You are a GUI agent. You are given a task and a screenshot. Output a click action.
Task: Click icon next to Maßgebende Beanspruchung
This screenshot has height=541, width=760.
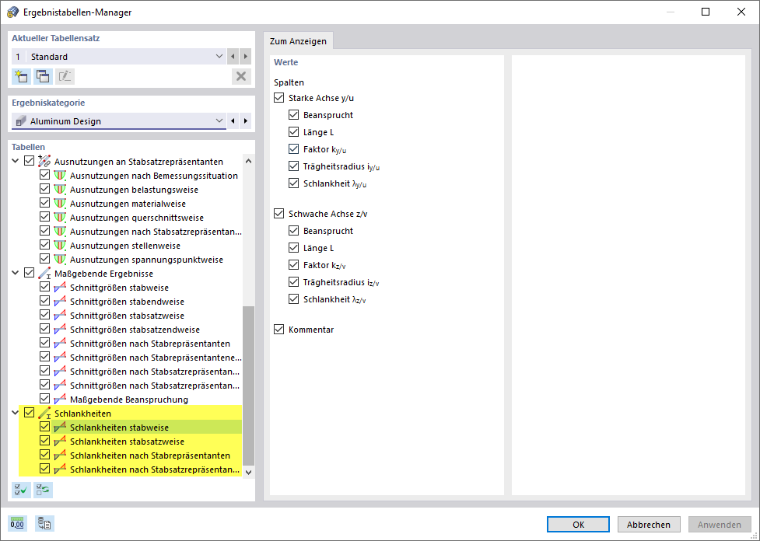(x=60, y=399)
